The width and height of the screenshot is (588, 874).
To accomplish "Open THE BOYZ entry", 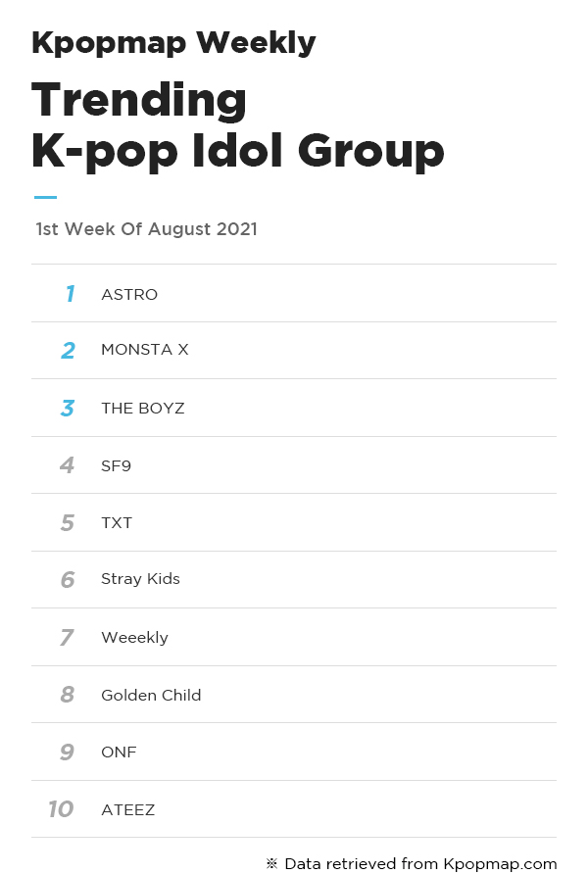I will [x=143, y=408].
